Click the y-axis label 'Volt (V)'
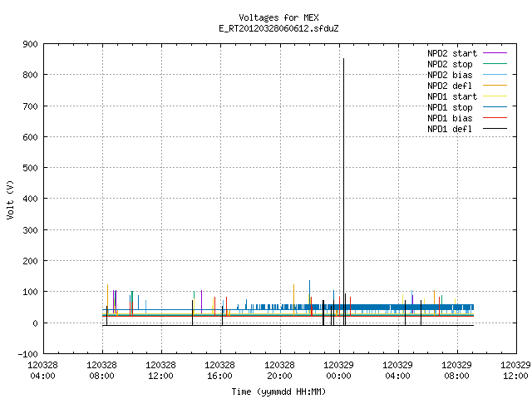Viewport: 532px width, 399px height. point(10,199)
